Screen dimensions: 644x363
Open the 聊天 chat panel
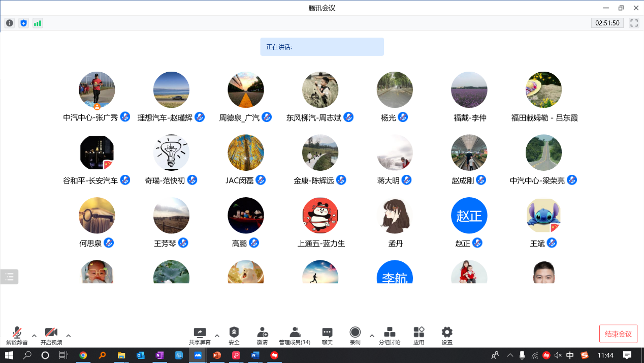pyautogui.click(x=327, y=336)
